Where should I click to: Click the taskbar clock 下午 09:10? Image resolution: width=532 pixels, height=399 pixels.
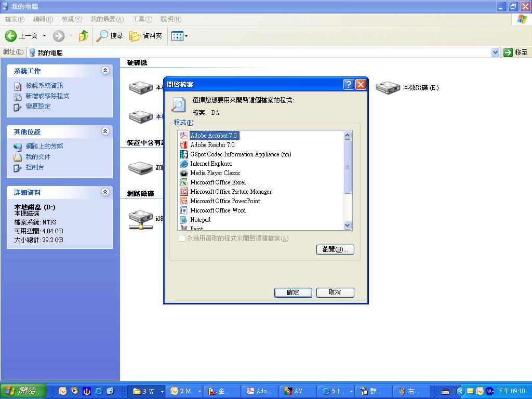(511, 391)
